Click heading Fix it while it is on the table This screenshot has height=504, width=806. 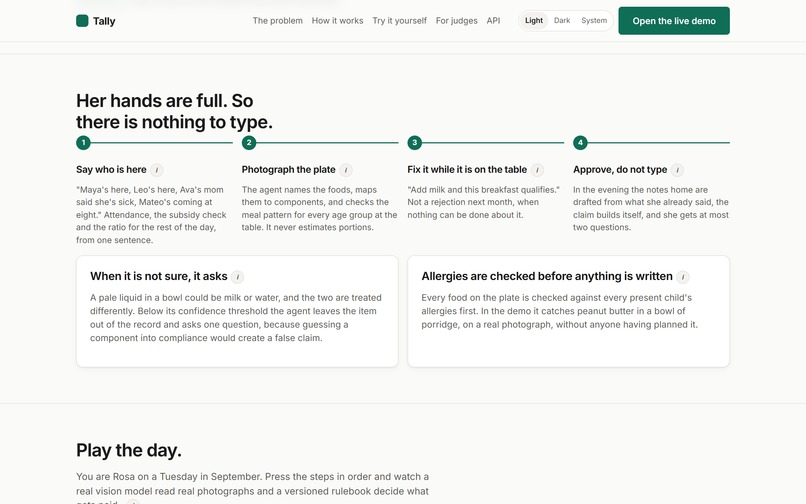click(467, 170)
